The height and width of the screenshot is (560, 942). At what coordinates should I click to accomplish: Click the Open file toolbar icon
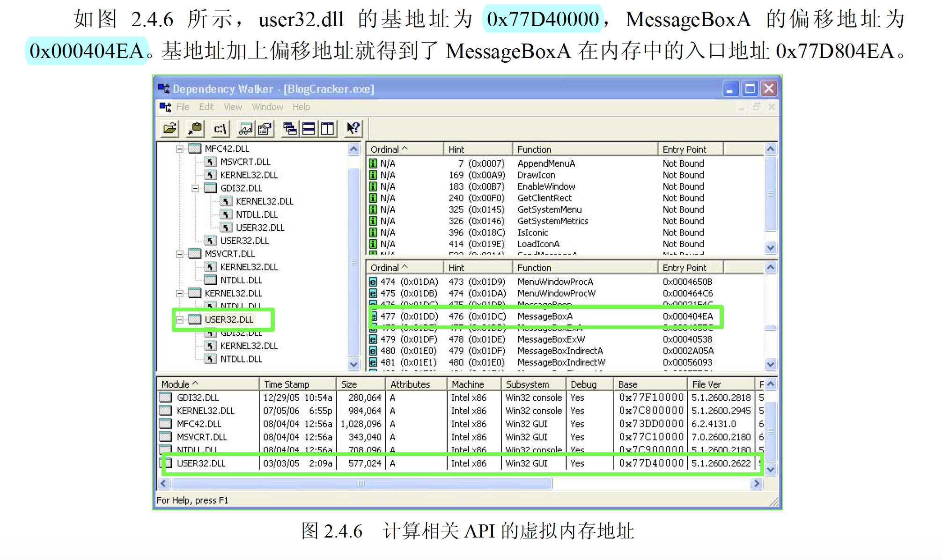pos(170,128)
